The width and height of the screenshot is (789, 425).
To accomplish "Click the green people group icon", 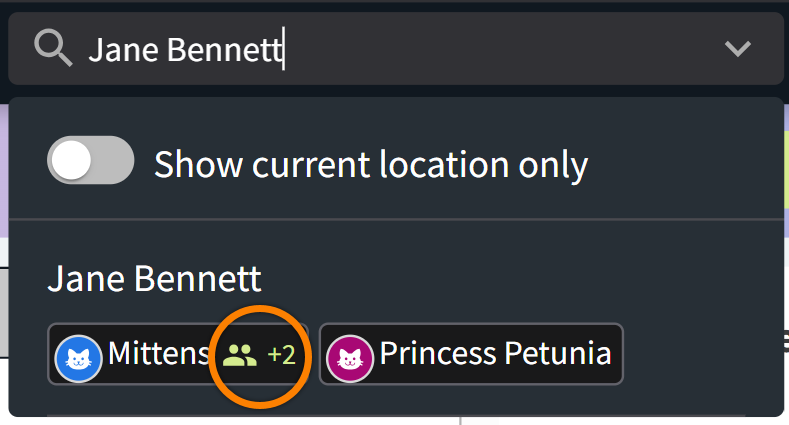I will 240,354.
